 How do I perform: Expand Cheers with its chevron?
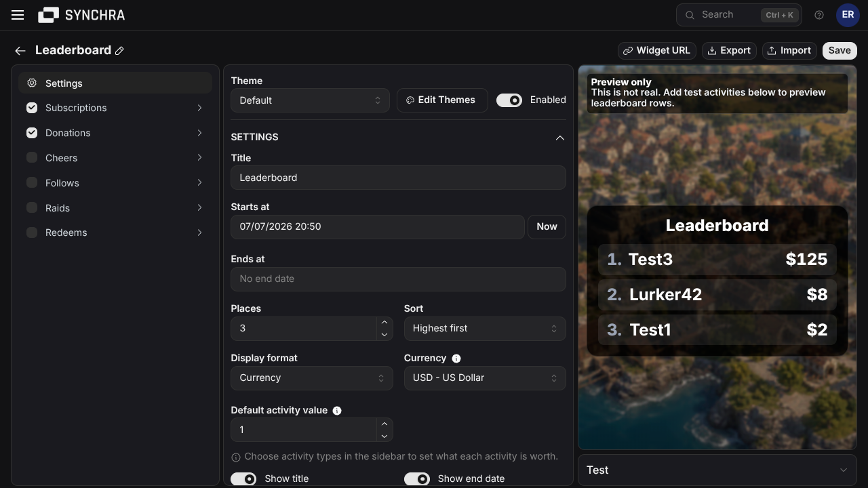pyautogui.click(x=199, y=158)
